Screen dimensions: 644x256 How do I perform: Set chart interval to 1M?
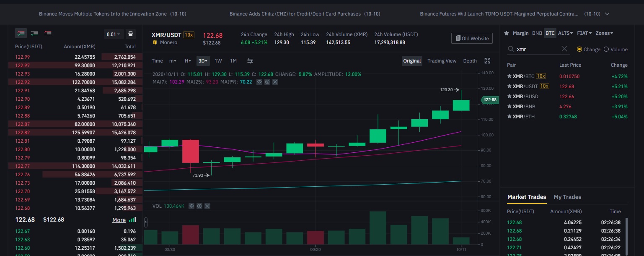click(x=233, y=61)
